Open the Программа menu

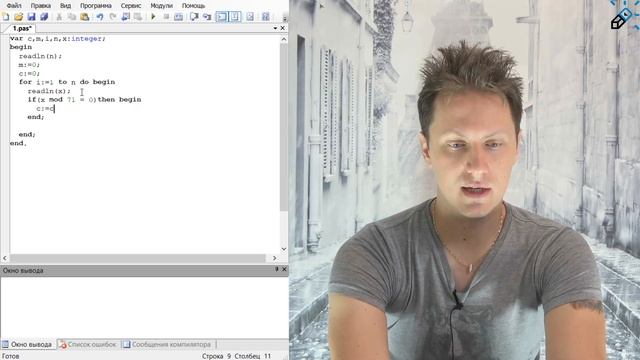(96, 6)
